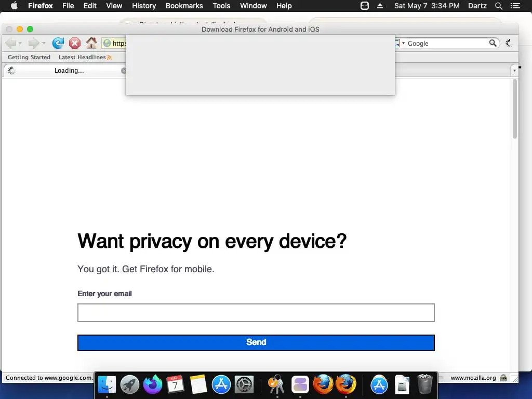
Task: Open App Store icon beside the document icon
Action: pos(379,384)
